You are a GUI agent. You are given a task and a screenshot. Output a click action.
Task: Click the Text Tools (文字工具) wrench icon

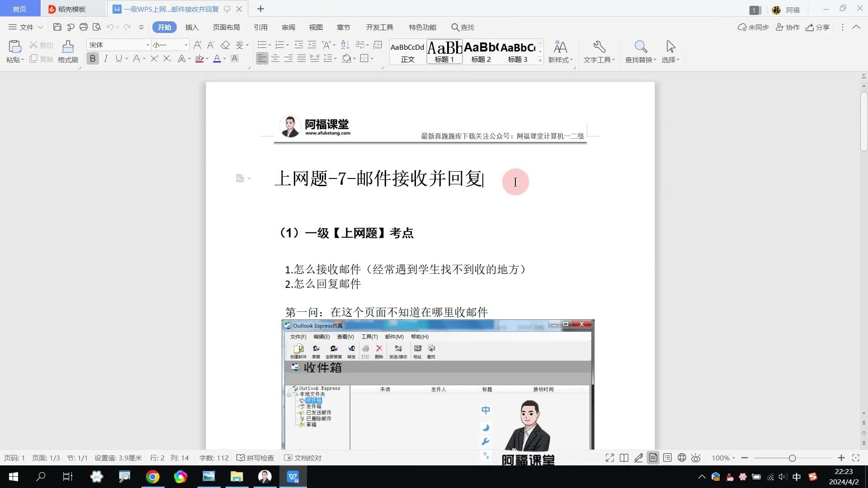[x=599, y=47]
